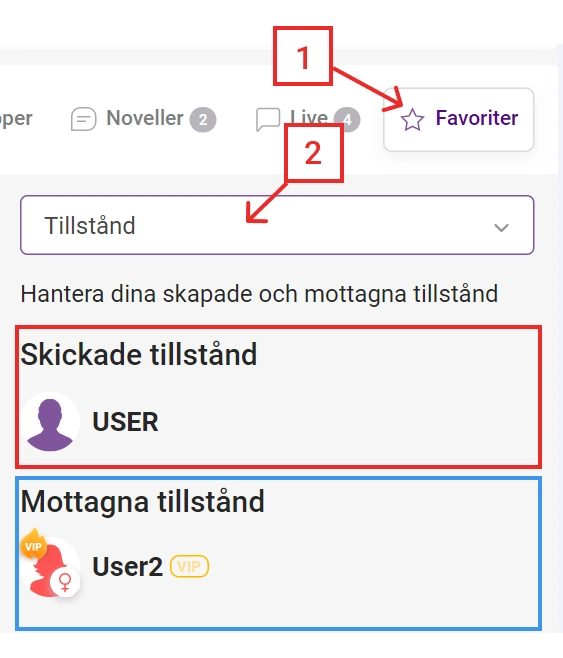Switch to the Noveller tab
Viewport: 563px width, 658px height.
(143, 119)
